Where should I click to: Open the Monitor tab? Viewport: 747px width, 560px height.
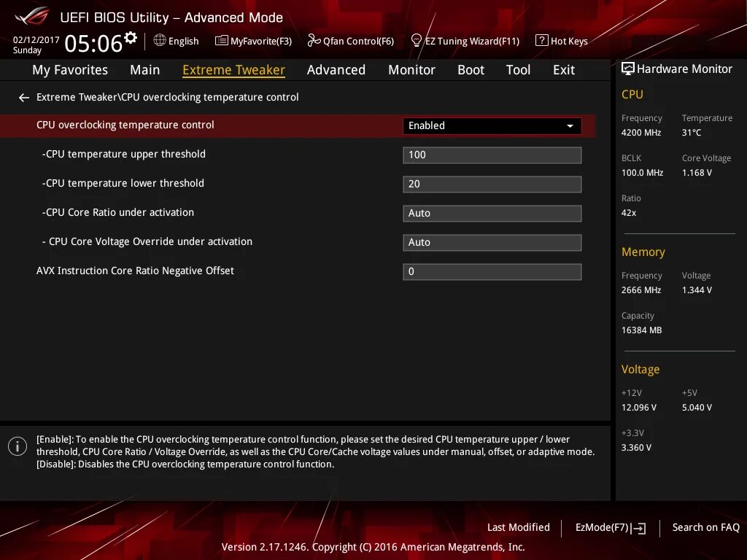pyautogui.click(x=411, y=70)
